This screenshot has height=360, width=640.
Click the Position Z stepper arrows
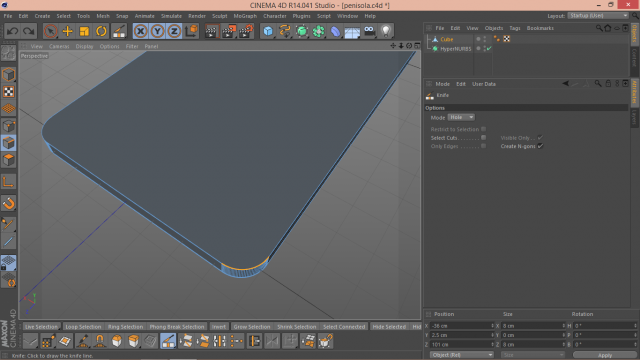point(492,344)
